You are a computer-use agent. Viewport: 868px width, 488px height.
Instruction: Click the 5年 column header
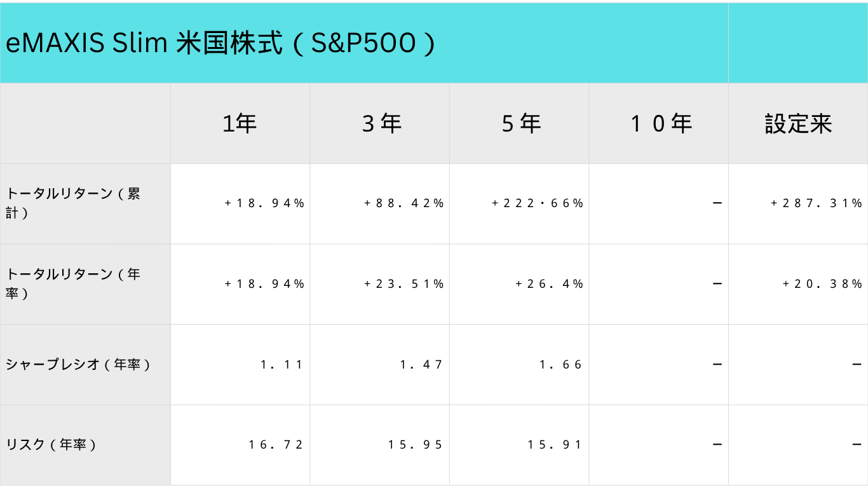[521, 124]
